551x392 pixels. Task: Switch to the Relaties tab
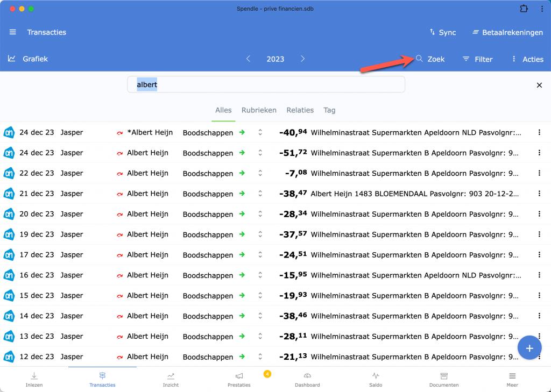(x=300, y=110)
